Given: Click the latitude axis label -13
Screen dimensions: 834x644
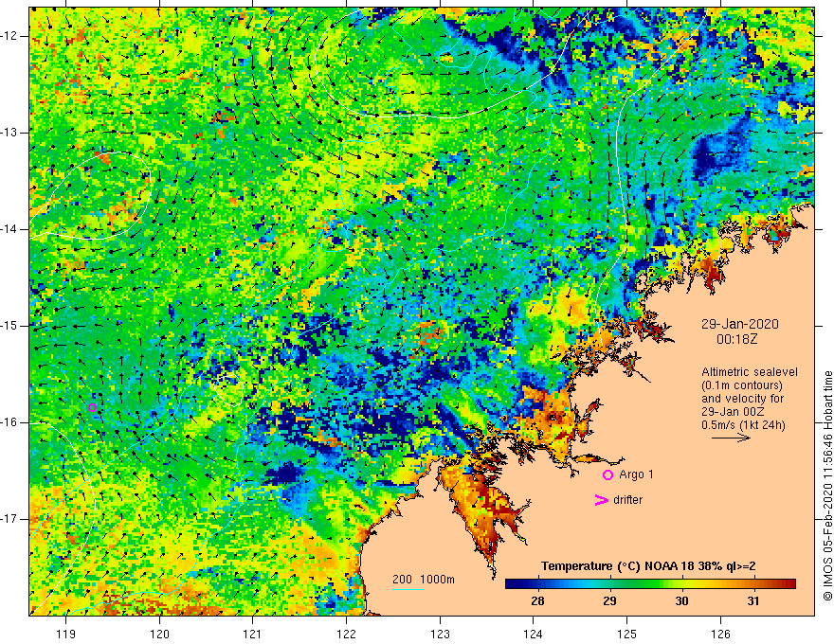Looking at the screenshot, I should click(x=9, y=133).
